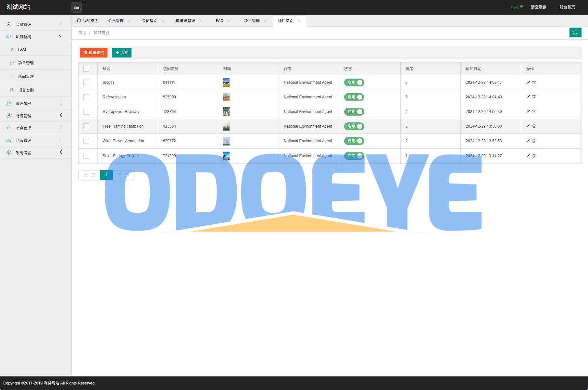
Task: Click 清空缓存 in the header
Action: click(x=539, y=7)
